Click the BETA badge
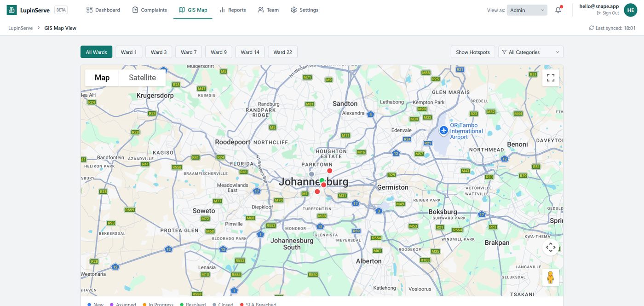This screenshot has width=644, height=306. click(61, 10)
